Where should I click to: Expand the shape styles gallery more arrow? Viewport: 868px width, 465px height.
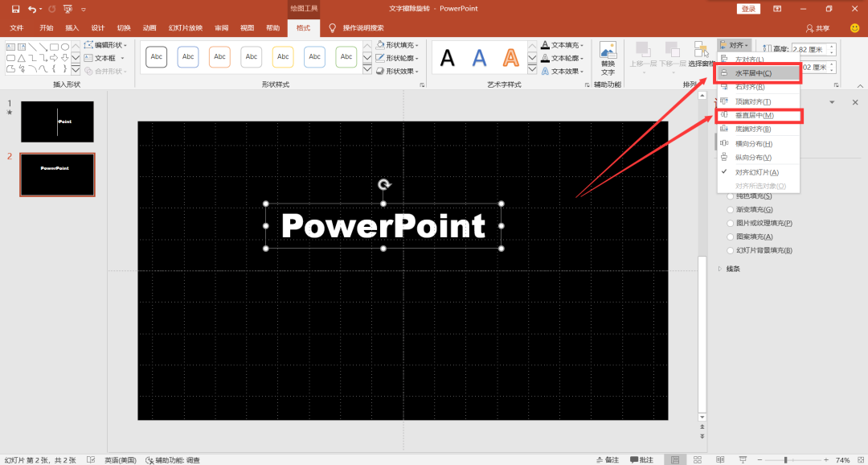point(367,69)
